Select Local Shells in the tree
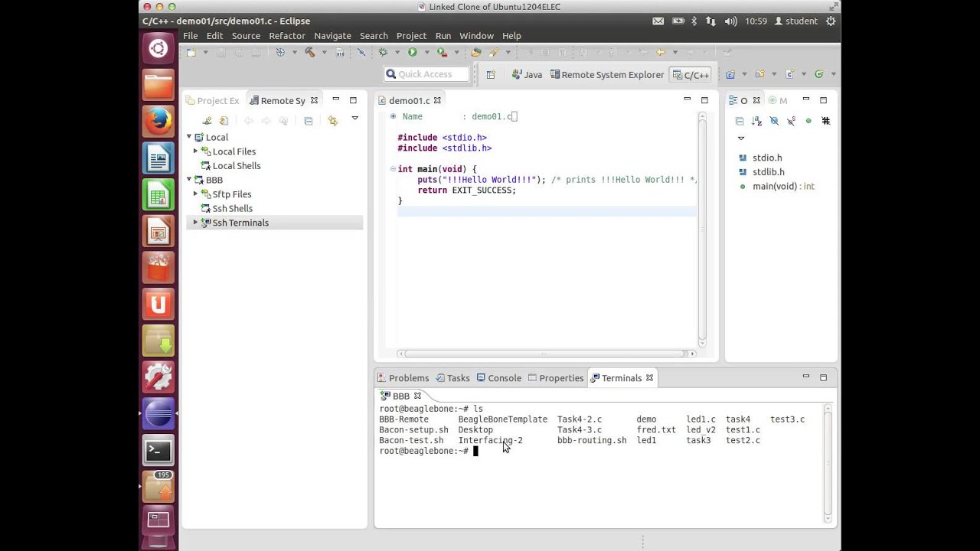 click(x=236, y=165)
